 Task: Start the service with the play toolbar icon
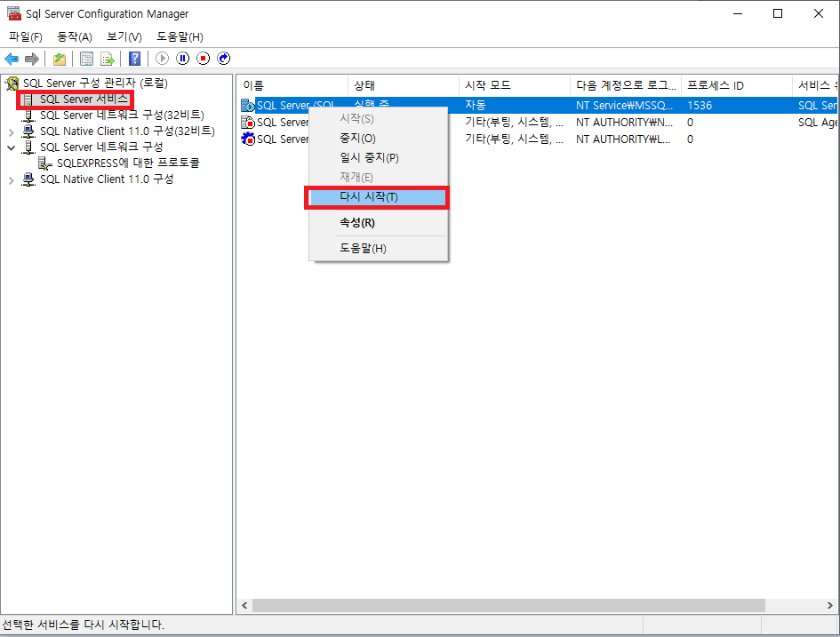[x=162, y=59]
